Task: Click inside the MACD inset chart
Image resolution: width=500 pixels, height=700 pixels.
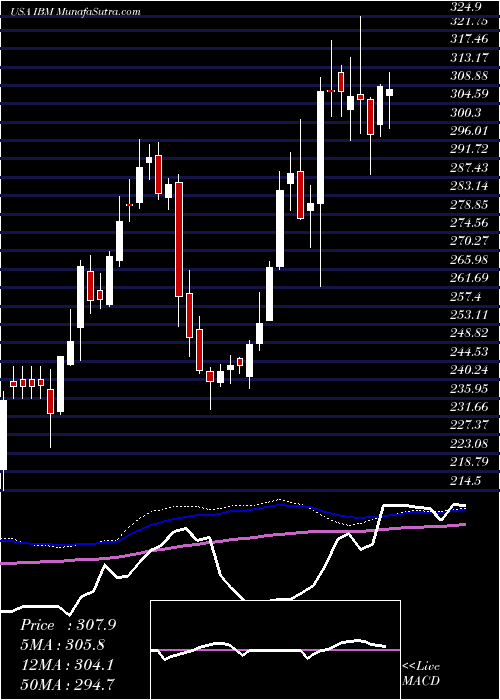Action: tap(275, 650)
